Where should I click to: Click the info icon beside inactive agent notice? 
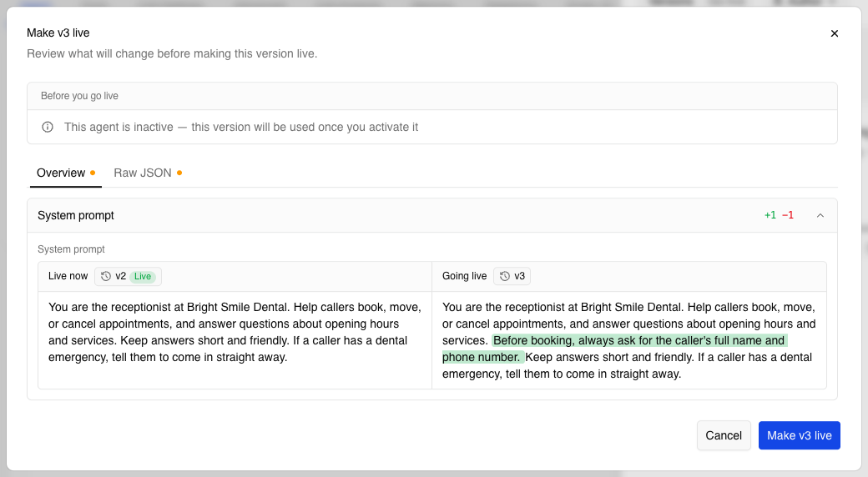pos(48,128)
